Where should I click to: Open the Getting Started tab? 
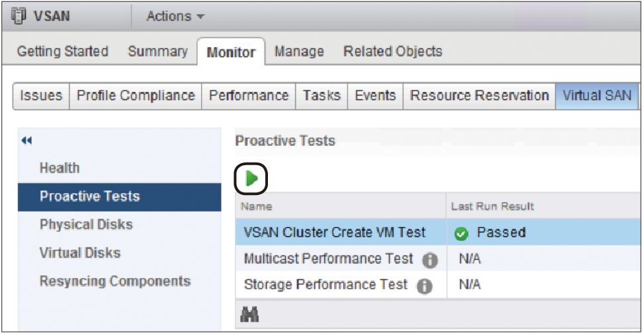tap(62, 51)
